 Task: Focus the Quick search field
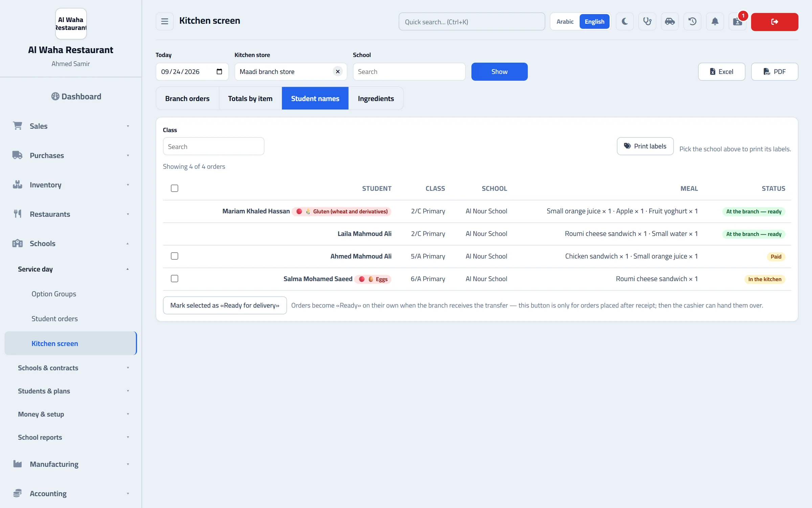(x=472, y=22)
